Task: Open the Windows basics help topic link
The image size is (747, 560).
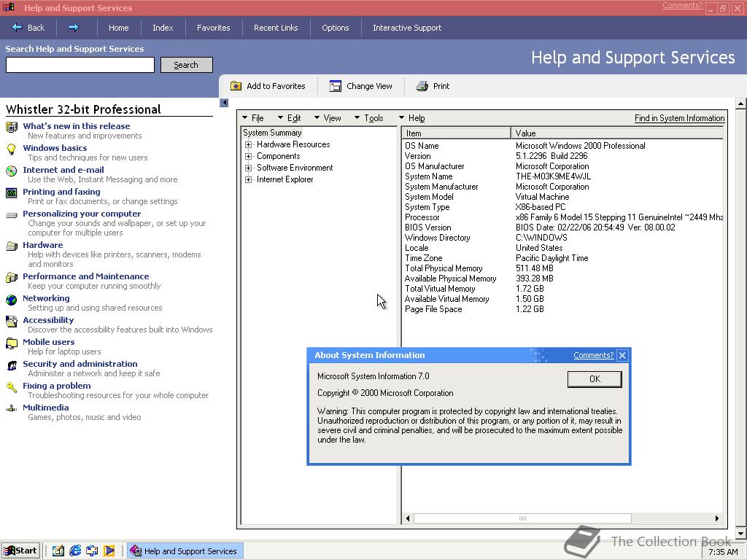Action: (x=55, y=148)
